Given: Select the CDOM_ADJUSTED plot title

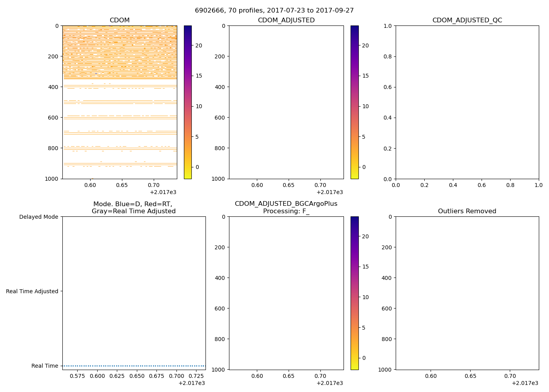Looking at the screenshot, I should (x=286, y=20).
